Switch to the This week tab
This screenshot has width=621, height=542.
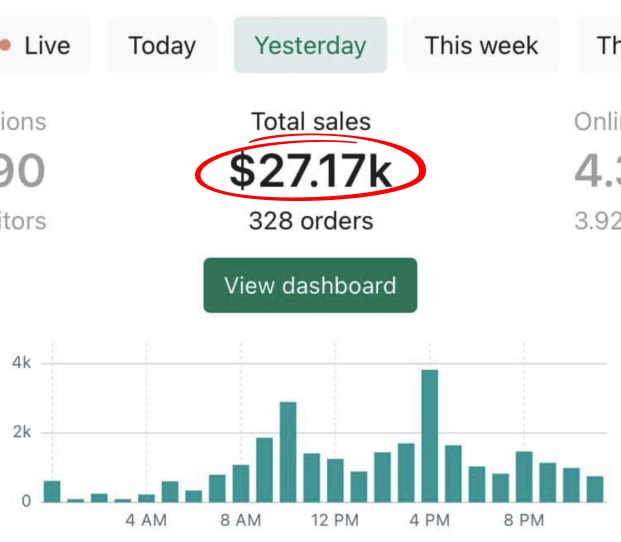point(481,45)
